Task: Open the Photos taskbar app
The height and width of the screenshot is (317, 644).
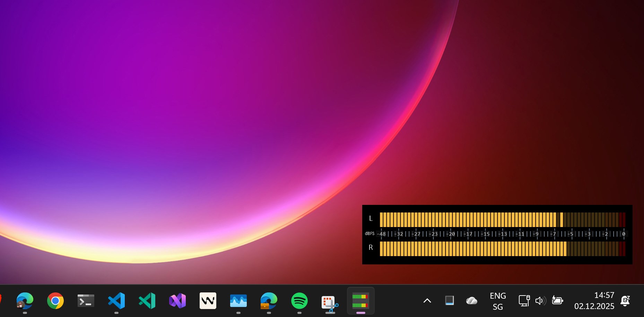Action: (x=238, y=300)
